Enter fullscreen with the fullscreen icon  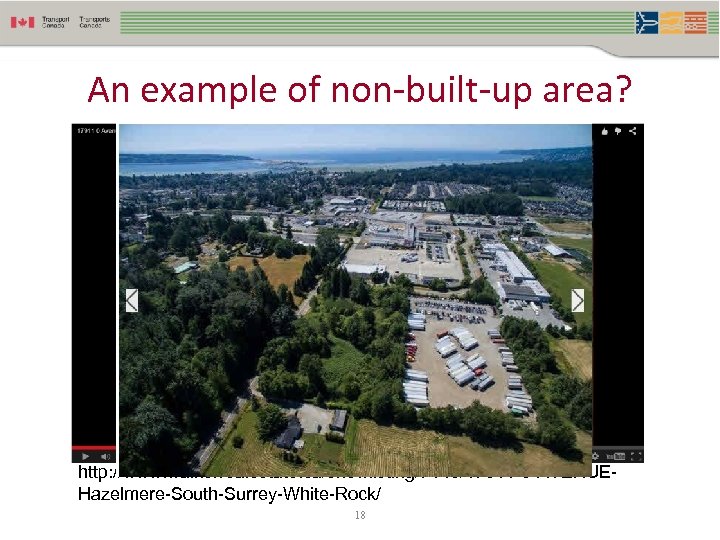(636, 456)
